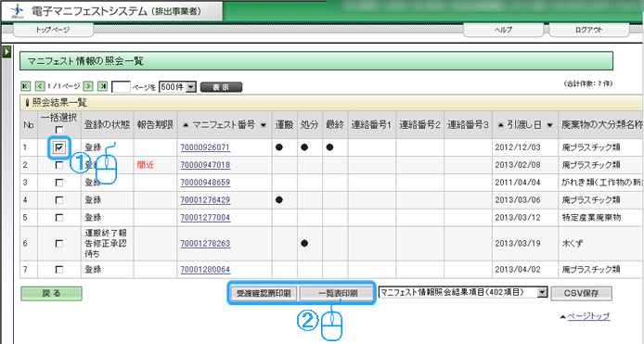Sort 引渡し日 column ascending arrow
Viewport: 644px width, 344px height.
click(500, 125)
